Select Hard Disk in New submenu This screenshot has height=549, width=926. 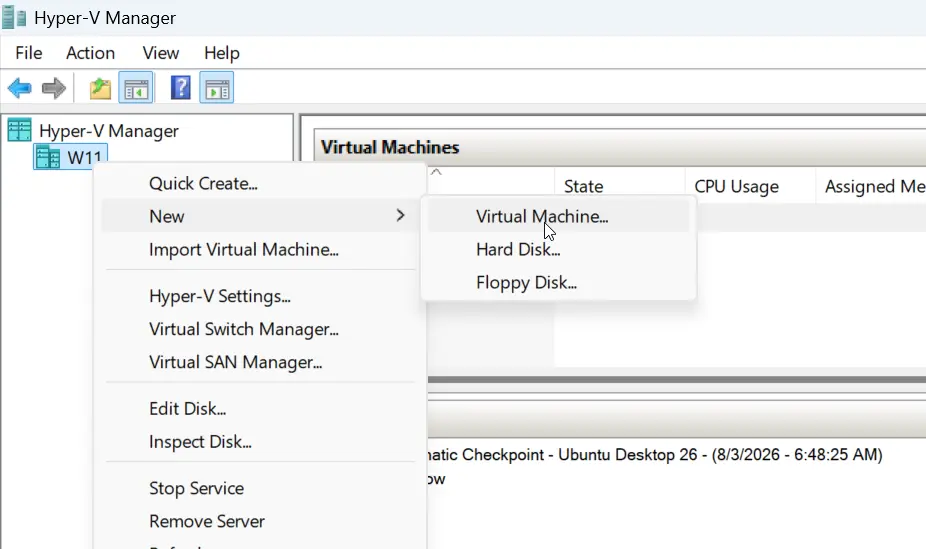point(558,249)
